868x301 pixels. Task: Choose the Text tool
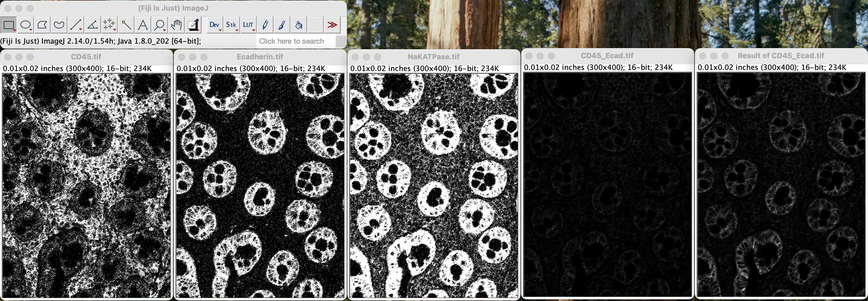143,25
